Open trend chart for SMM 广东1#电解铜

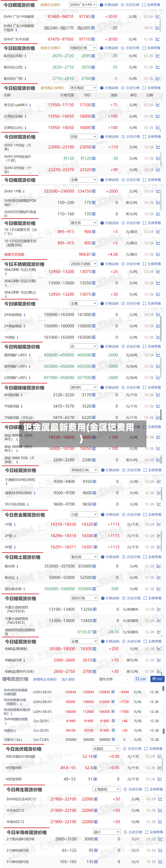coord(158,16)
